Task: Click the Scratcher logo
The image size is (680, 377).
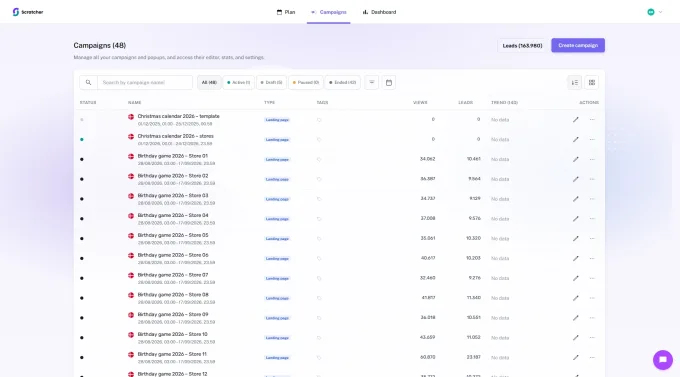Action: [28, 12]
